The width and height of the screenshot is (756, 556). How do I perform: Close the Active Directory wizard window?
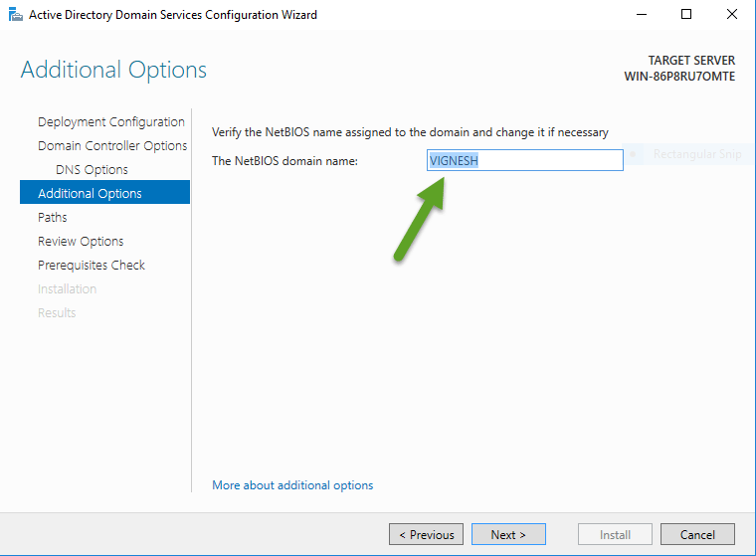click(x=732, y=15)
